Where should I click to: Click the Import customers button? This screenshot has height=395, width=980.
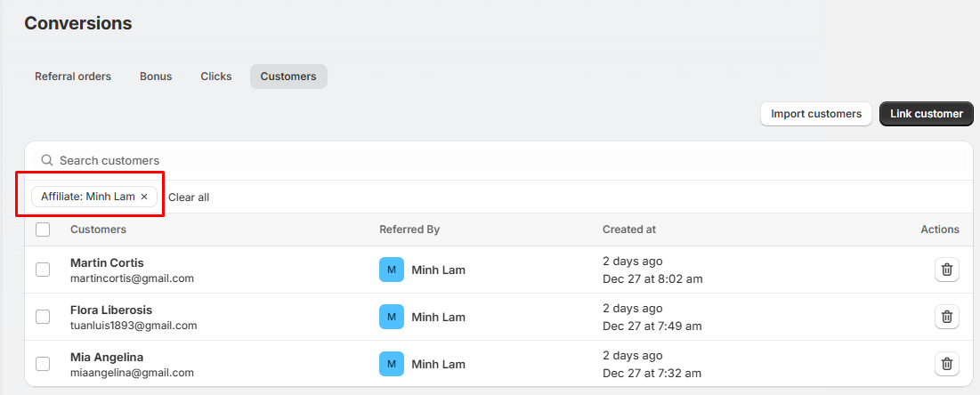point(815,114)
